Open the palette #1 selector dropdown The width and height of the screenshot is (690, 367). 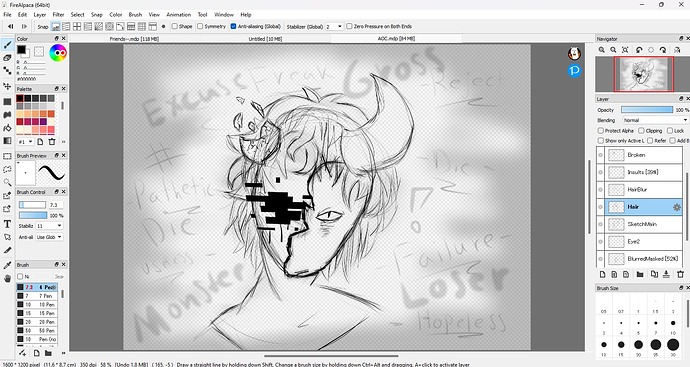pos(26,142)
